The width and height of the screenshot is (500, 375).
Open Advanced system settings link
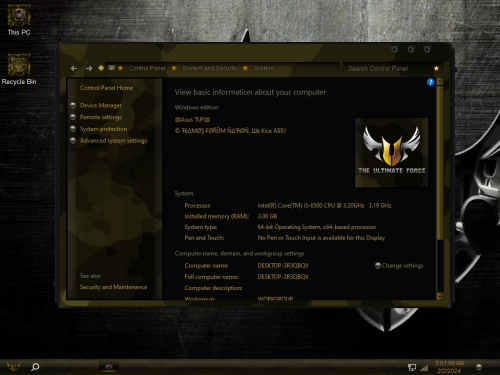(113, 141)
